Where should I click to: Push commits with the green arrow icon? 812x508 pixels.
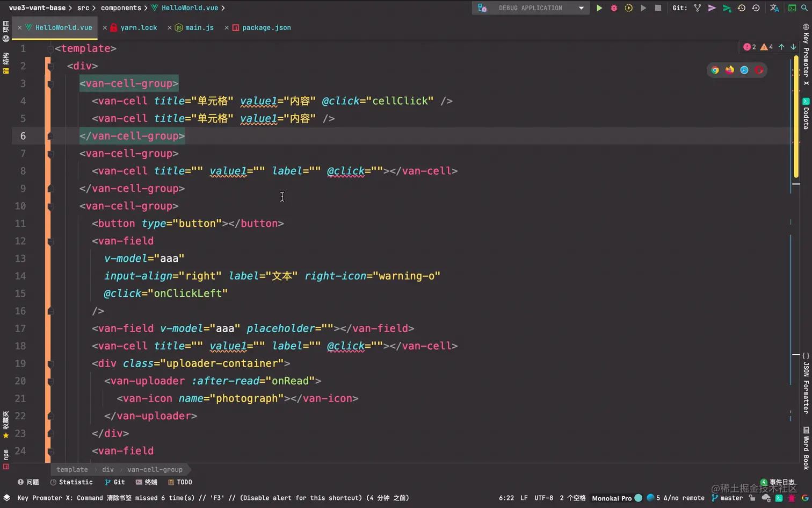727,8
